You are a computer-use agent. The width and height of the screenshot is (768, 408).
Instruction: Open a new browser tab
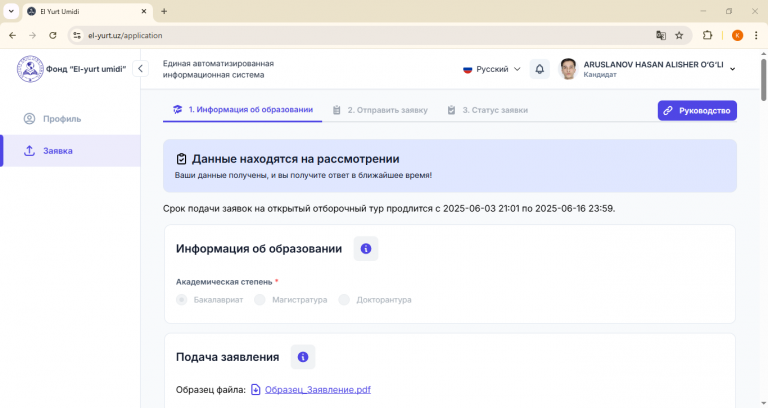tap(164, 11)
